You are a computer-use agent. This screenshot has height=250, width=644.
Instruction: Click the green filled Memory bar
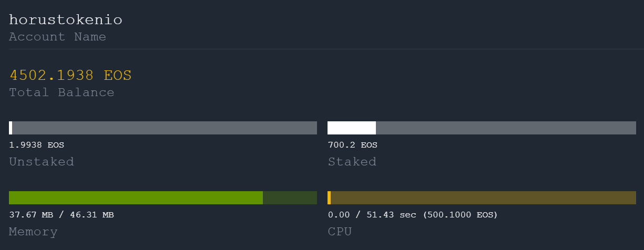pyautogui.click(x=136, y=197)
